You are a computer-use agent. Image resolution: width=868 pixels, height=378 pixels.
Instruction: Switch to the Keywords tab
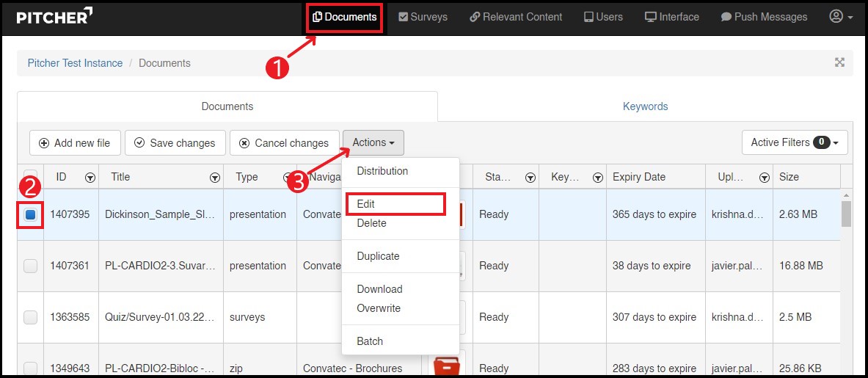tap(645, 106)
